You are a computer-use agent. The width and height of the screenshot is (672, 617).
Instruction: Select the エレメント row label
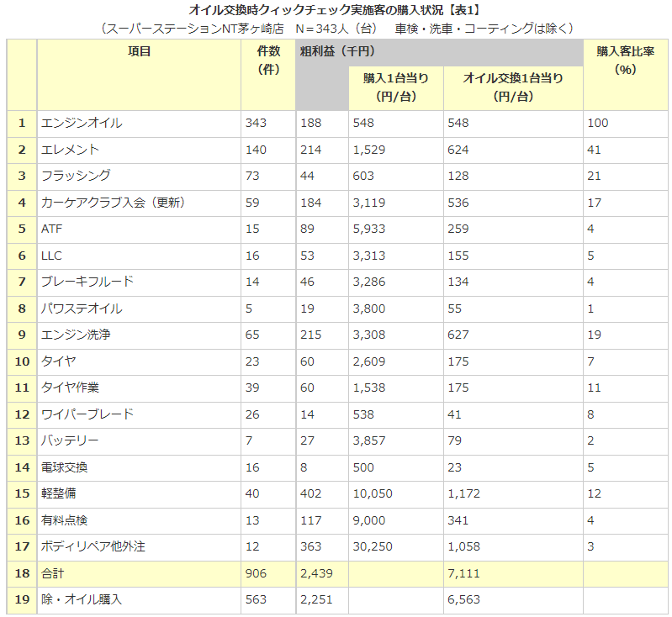[x=71, y=150]
